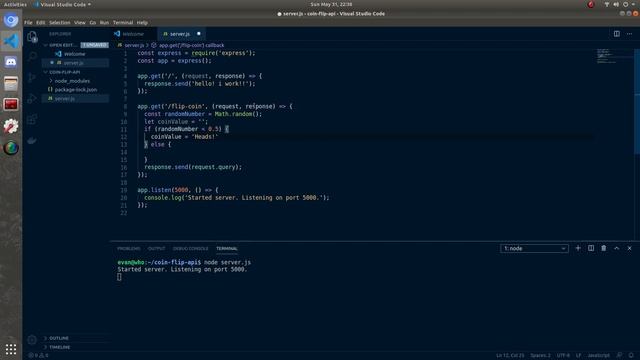This screenshot has height=360, width=640.
Task: Click the LF end-of-line indicator
Action: point(578,356)
